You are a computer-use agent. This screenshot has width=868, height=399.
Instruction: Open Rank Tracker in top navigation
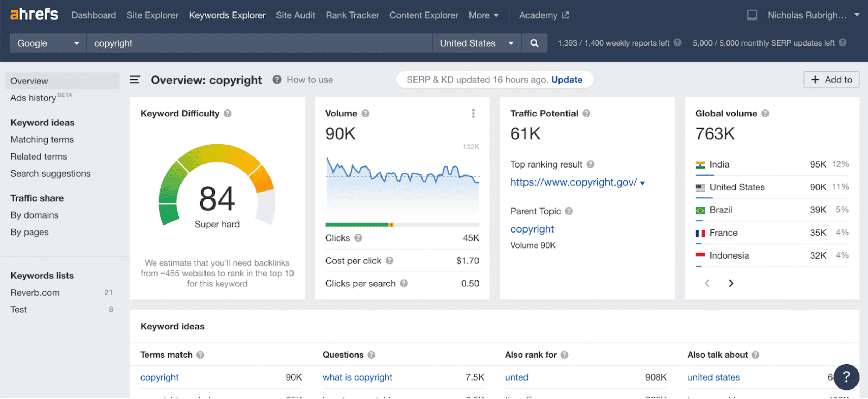[x=352, y=15]
